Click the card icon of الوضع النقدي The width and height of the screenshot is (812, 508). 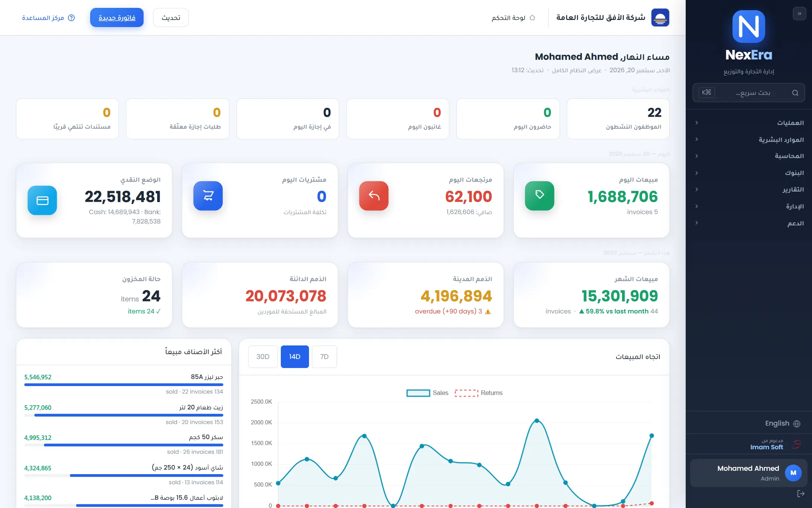tap(42, 200)
